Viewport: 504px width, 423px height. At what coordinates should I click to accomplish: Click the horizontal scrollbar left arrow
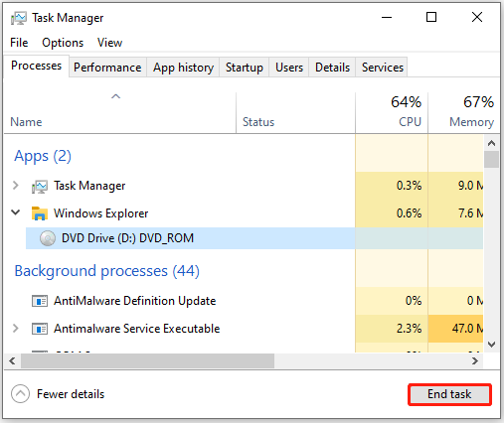click(13, 360)
